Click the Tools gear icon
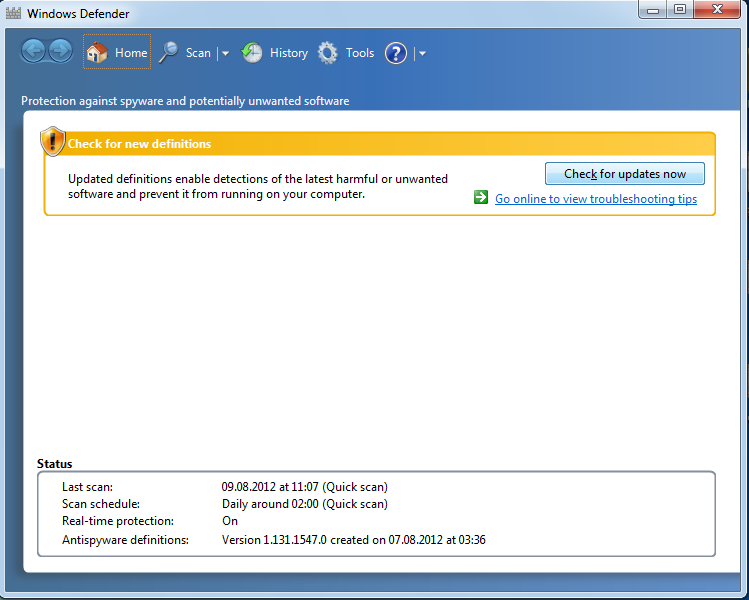This screenshot has width=749, height=600. click(328, 53)
